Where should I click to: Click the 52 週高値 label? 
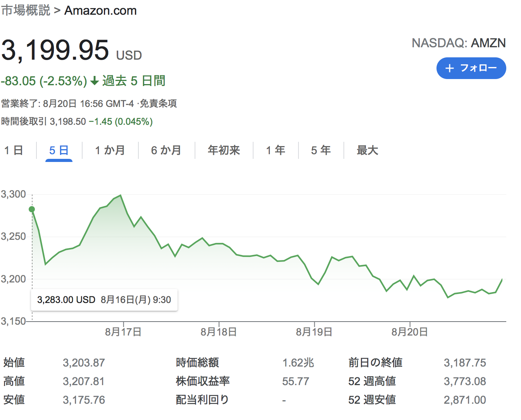coord(372,381)
